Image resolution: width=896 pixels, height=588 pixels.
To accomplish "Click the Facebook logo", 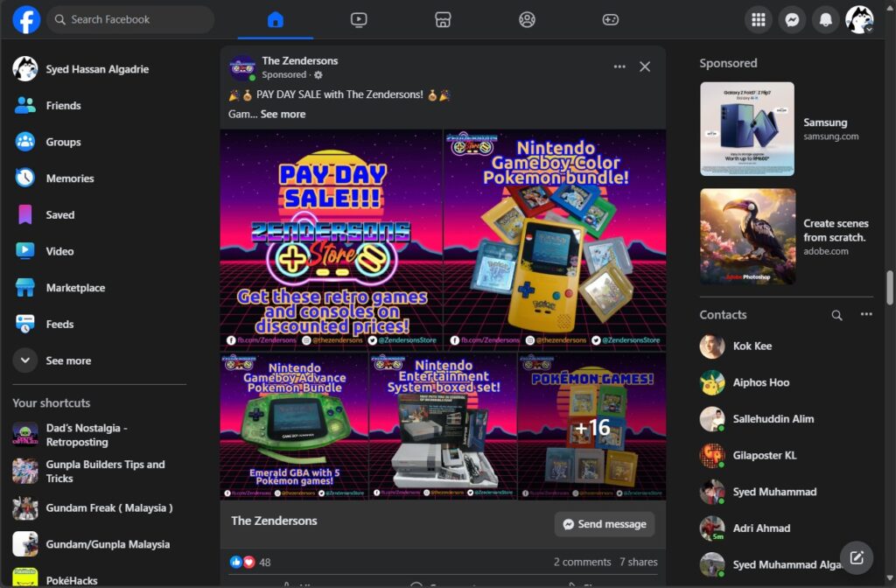I will 26,19.
